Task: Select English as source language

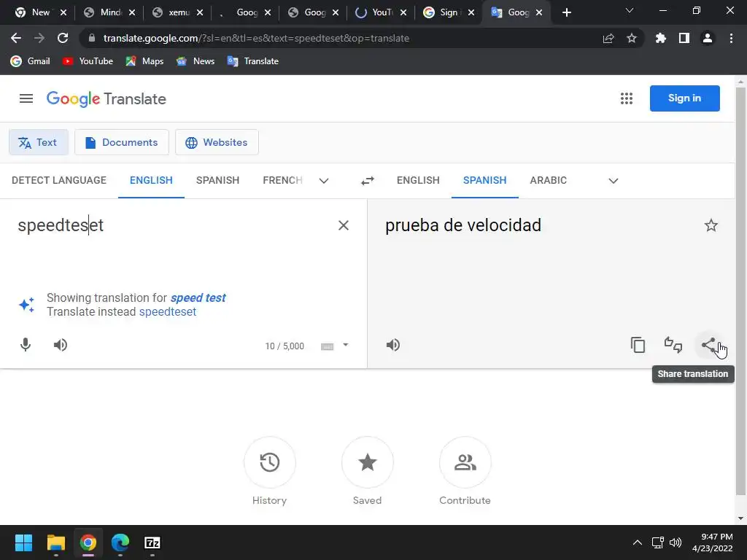Action: [151, 181]
